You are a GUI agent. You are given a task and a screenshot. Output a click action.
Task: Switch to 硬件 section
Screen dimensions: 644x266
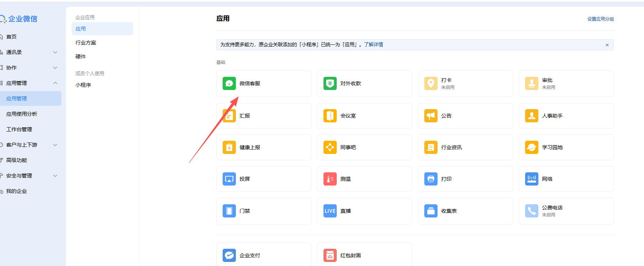click(81, 57)
